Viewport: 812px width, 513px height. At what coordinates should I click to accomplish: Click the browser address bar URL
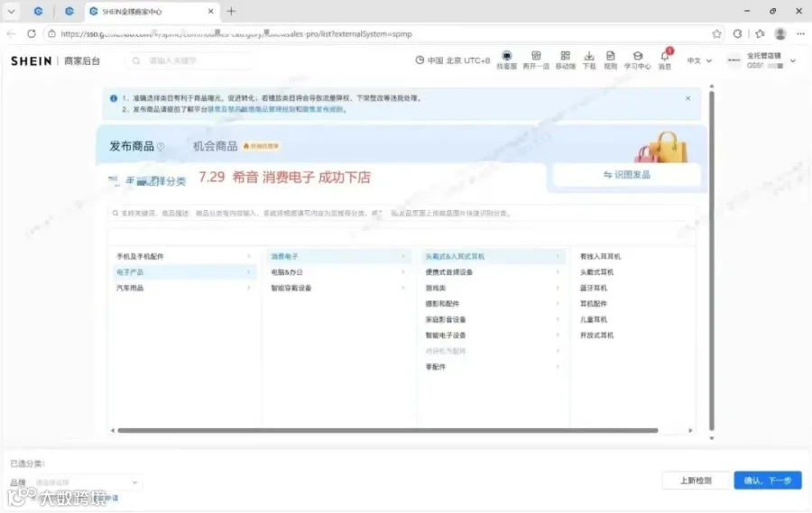pyautogui.click(x=235, y=33)
